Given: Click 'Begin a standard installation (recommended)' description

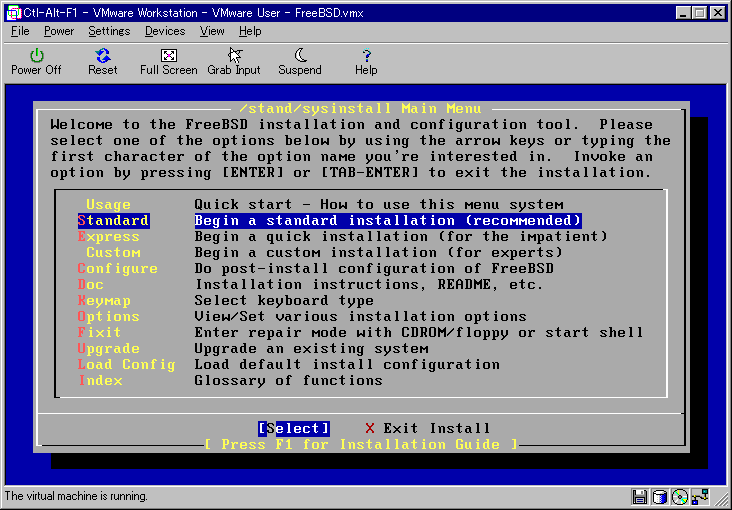Looking at the screenshot, I should tap(388, 220).
